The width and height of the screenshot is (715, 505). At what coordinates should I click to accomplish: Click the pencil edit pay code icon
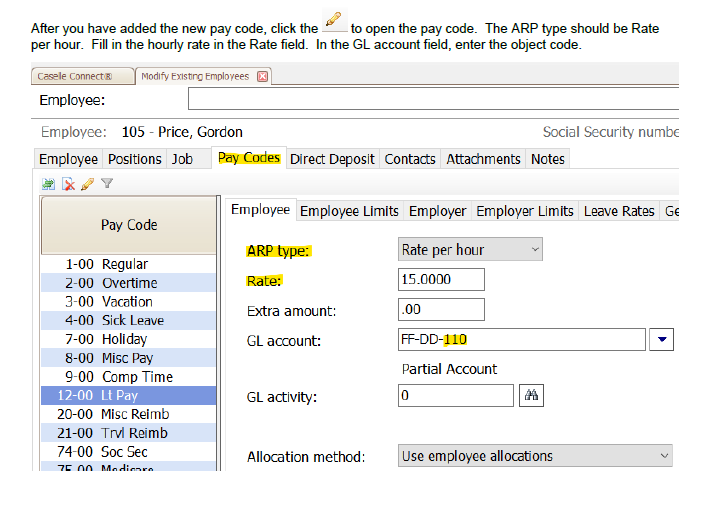pos(88,184)
